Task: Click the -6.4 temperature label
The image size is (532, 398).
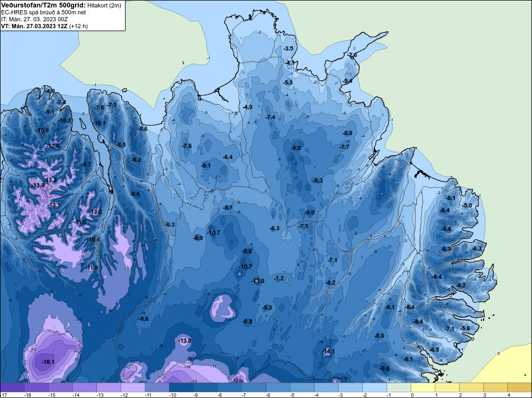Action: (x=228, y=157)
